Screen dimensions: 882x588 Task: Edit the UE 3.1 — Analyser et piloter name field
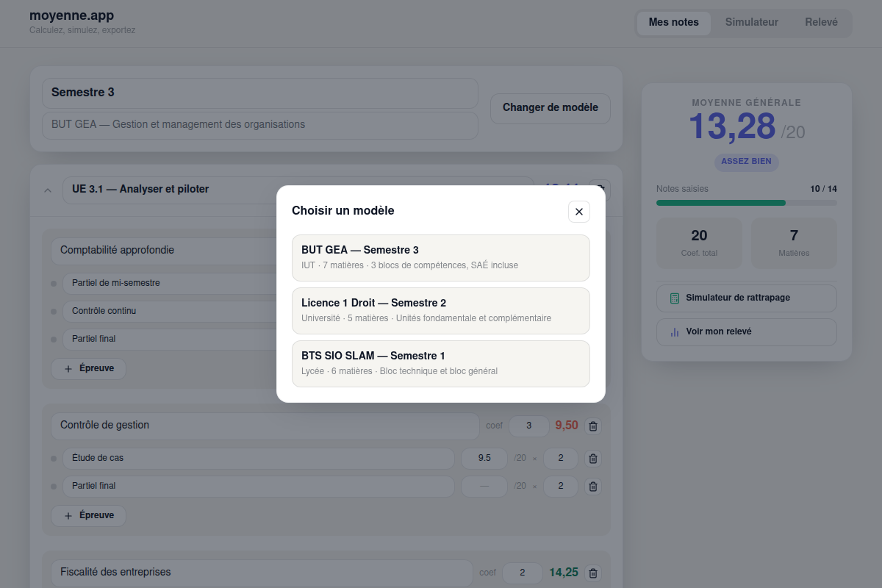click(298, 190)
